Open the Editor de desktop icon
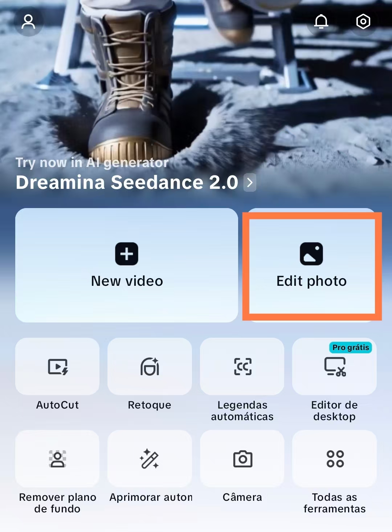The width and height of the screenshot is (392, 532). [x=334, y=366]
